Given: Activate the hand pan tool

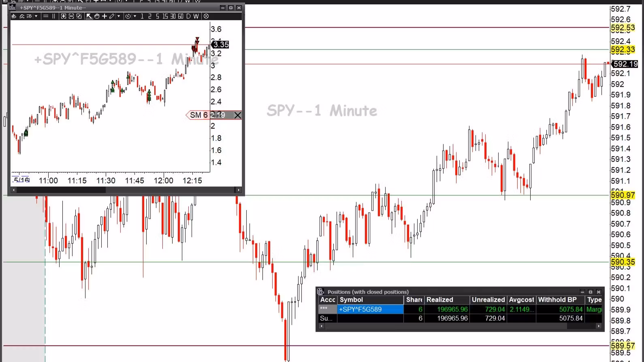Looking at the screenshot, I should [97, 16].
